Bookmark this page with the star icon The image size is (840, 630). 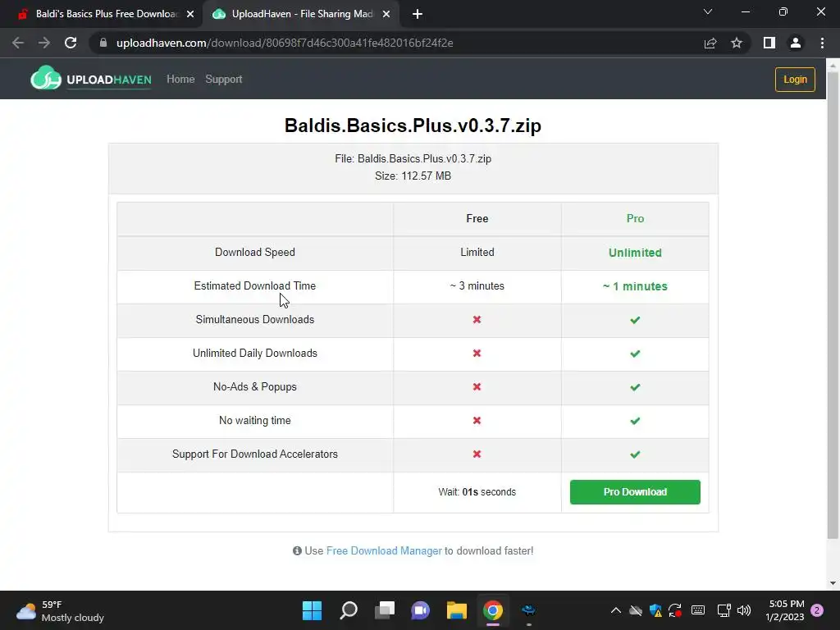coord(737,43)
